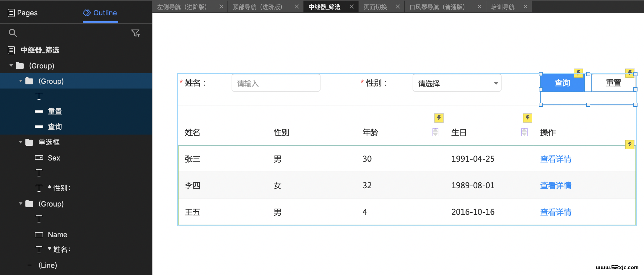Click the lightning interaction badge on 查询 button
Viewport: 644px width, 275px height.
[x=578, y=72]
